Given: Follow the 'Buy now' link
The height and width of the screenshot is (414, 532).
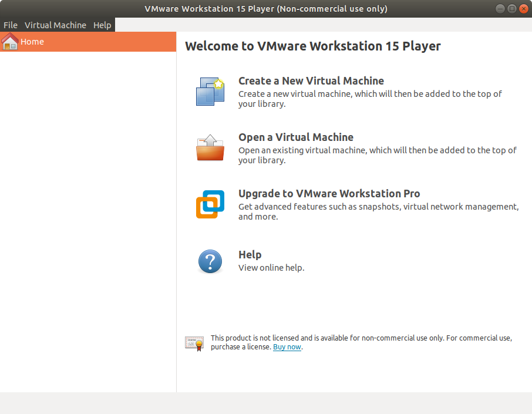Looking at the screenshot, I should tap(287, 347).
